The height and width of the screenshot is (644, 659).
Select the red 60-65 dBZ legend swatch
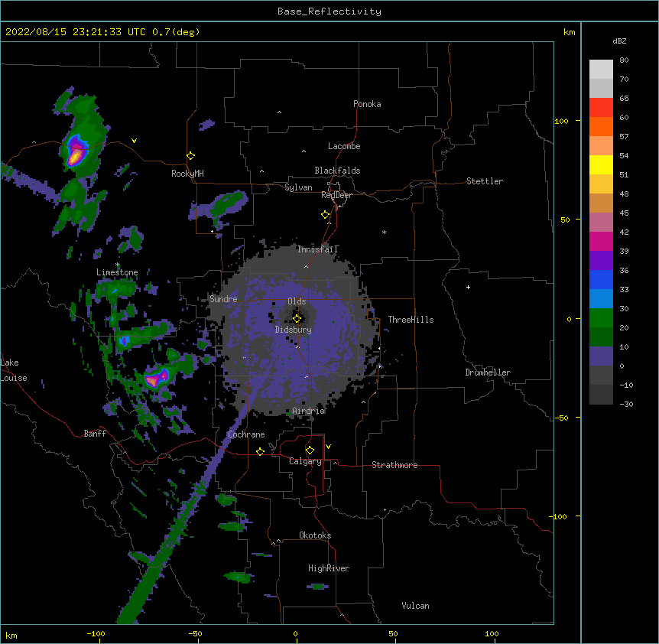coord(601,108)
